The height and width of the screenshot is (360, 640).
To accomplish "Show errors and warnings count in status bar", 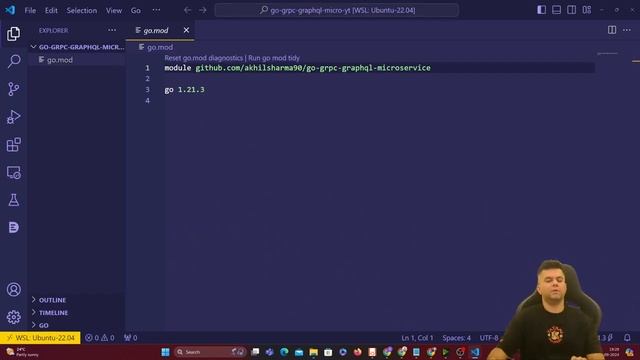I will coord(100,338).
